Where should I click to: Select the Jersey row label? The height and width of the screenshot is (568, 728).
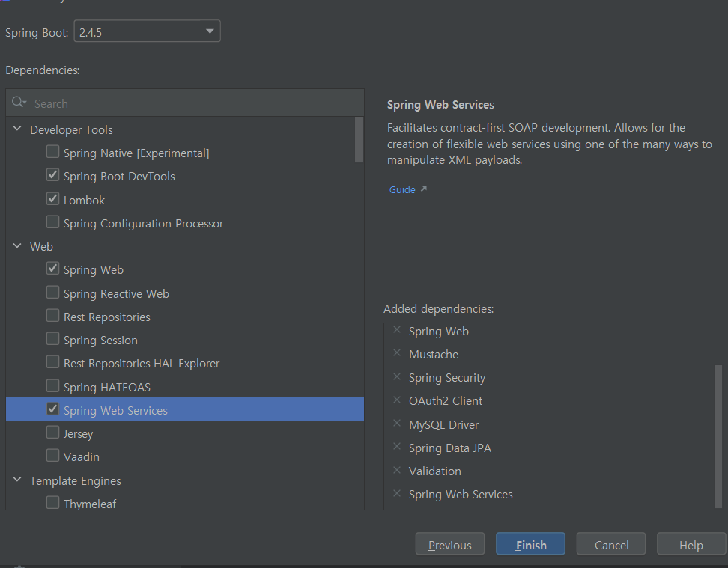click(79, 434)
